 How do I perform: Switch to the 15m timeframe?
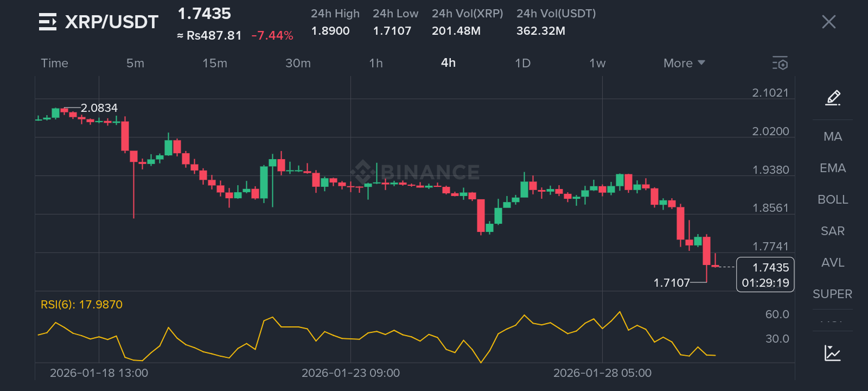tap(214, 63)
